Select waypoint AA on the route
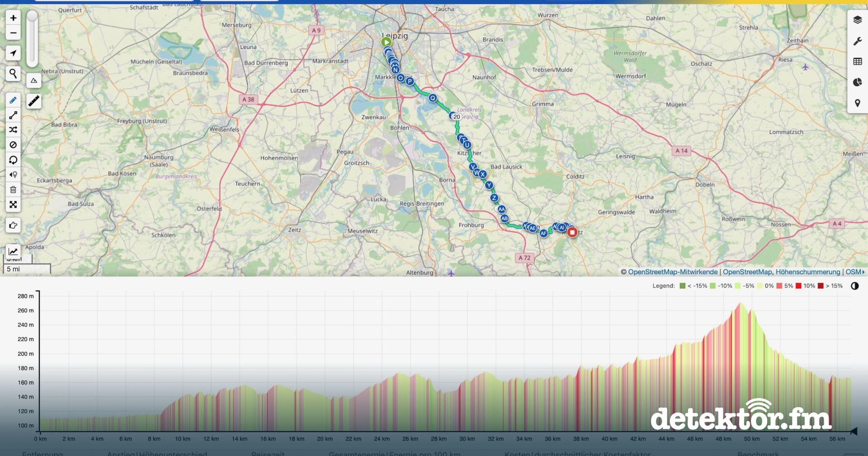The image size is (868, 456). coord(501,209)
